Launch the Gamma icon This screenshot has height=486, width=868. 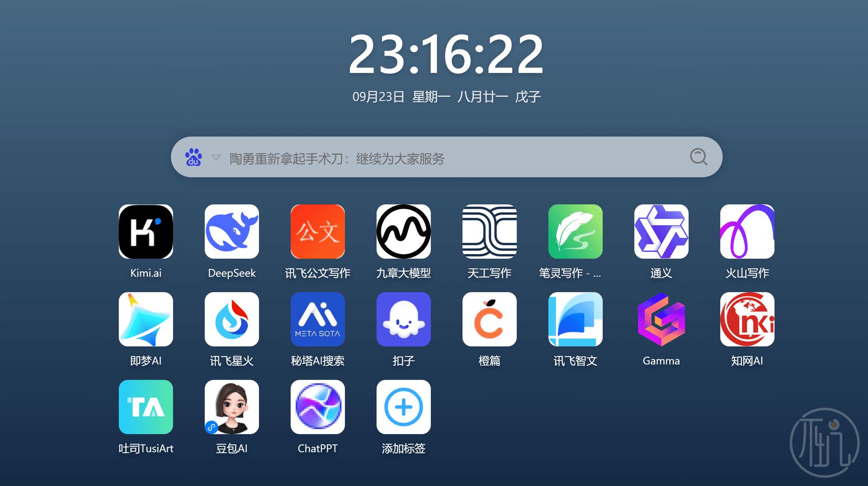click(661, 319)
